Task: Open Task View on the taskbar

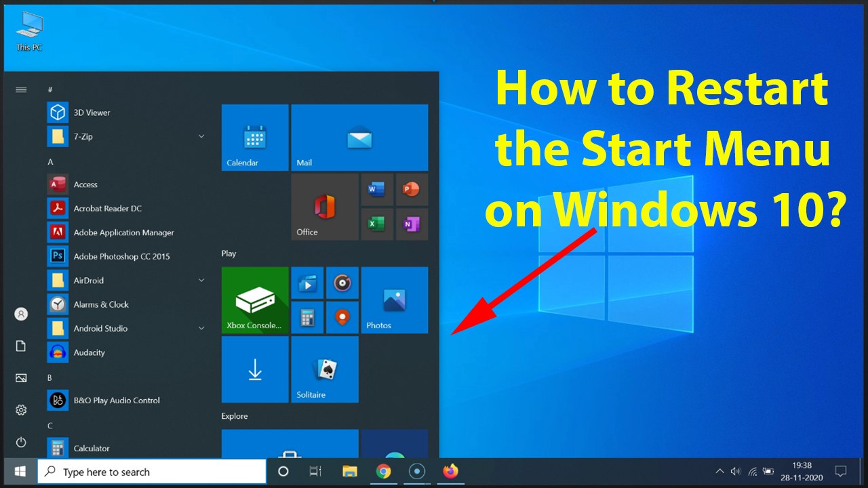Action: (x=315, y=472)
